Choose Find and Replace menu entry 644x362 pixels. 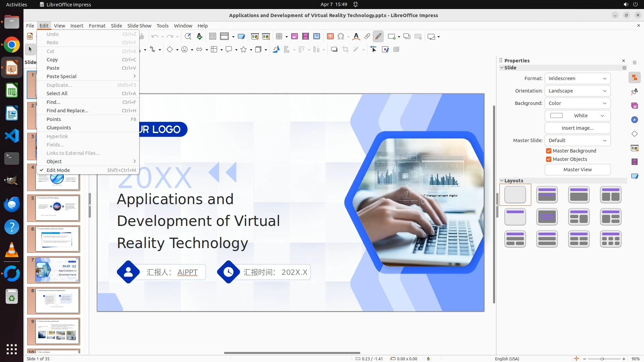pos(67,111)
